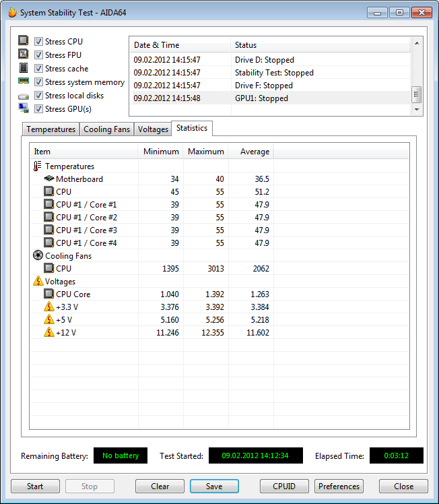This screenshot has height=504, width=439.
Task: Switch to the Voltages tab
Action: (x=153, y=129)
